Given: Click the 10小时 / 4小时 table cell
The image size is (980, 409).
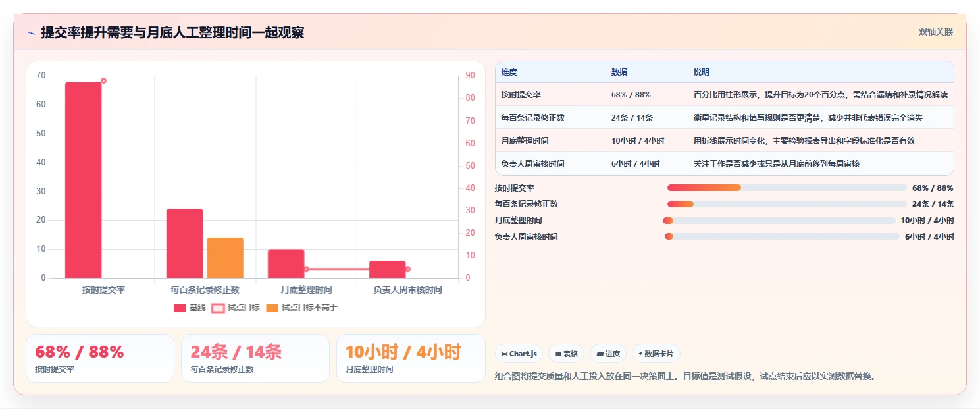Looking at the screenshot, I should (x=638, y=141).
